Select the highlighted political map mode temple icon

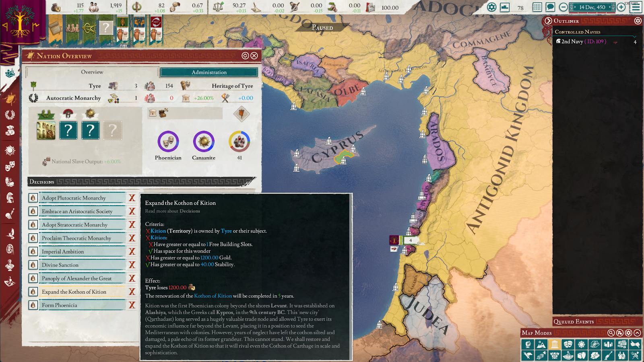coord(555,344)
